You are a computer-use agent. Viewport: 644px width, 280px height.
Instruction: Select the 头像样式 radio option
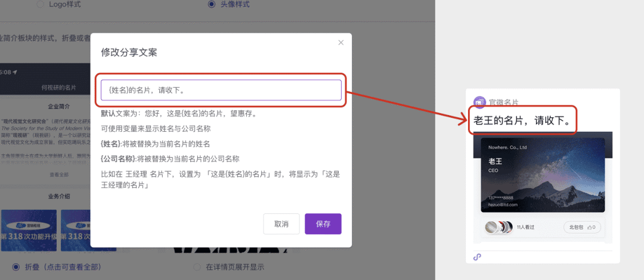pyautogui.click(x=212, y=5)
